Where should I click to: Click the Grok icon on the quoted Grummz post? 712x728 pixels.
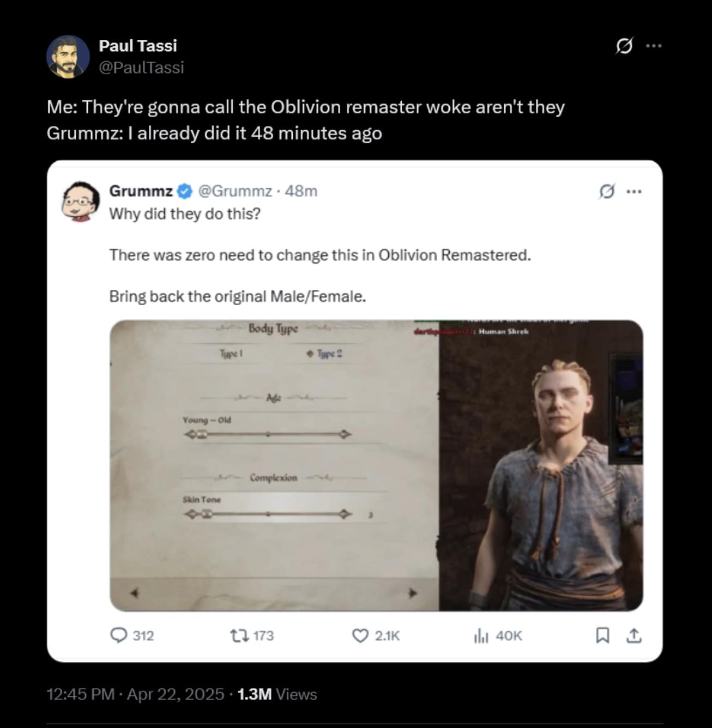point(606,191)
